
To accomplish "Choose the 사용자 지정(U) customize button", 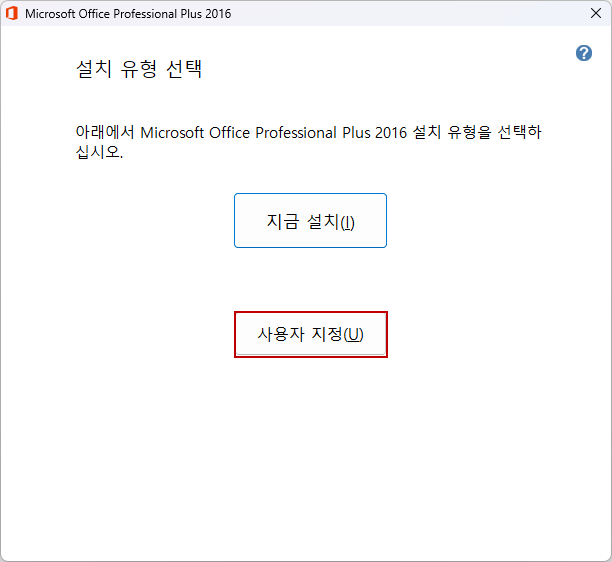I will click(311, 334).
